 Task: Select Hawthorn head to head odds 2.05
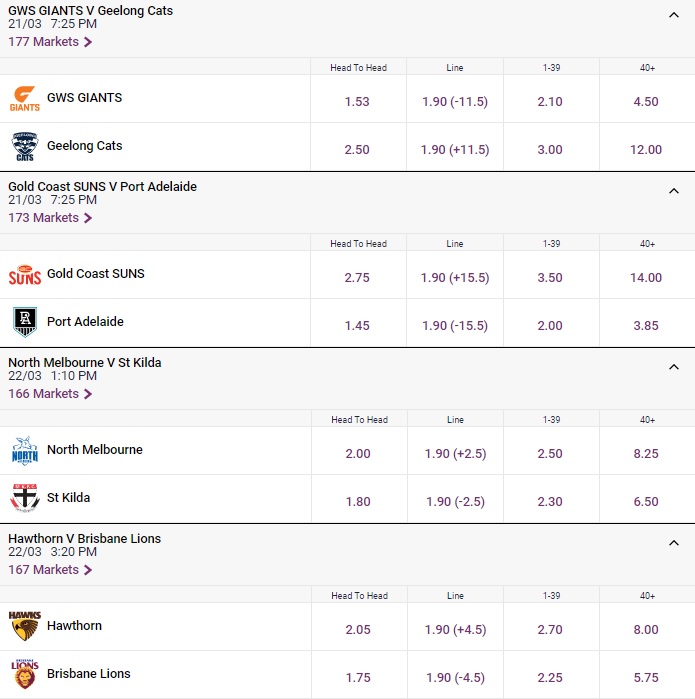click(x=358, y=630)
